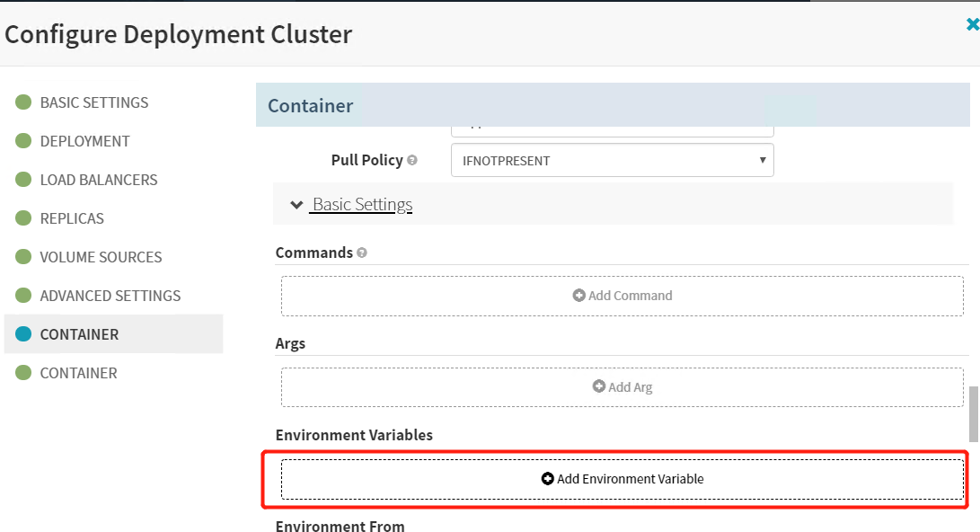Switch to ADVANCED SETTINGS in the sidebar
This screenshot has width=980, height=532.
[x=110, y=296]
